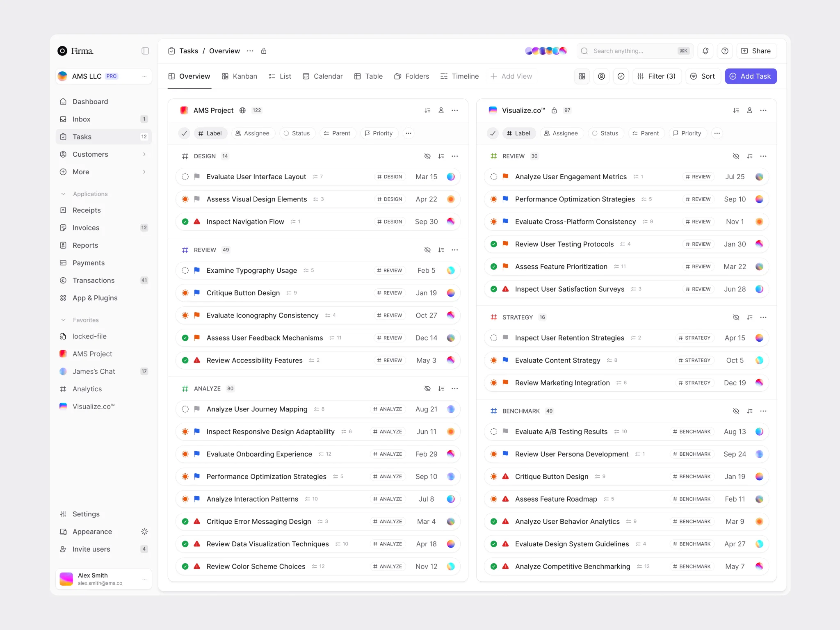Image resolution: width=840 pixels, height=630 pixels.
Task: Hide the STRATEGY group in Visualize.co
Action: [736, 317]
